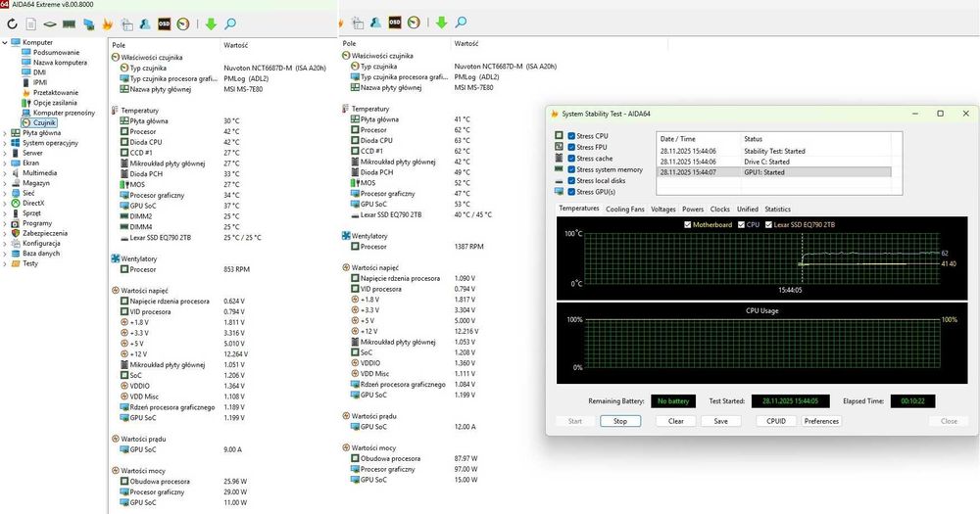Select Podsumowanie in the tree
980x514 pixels.
56,53
